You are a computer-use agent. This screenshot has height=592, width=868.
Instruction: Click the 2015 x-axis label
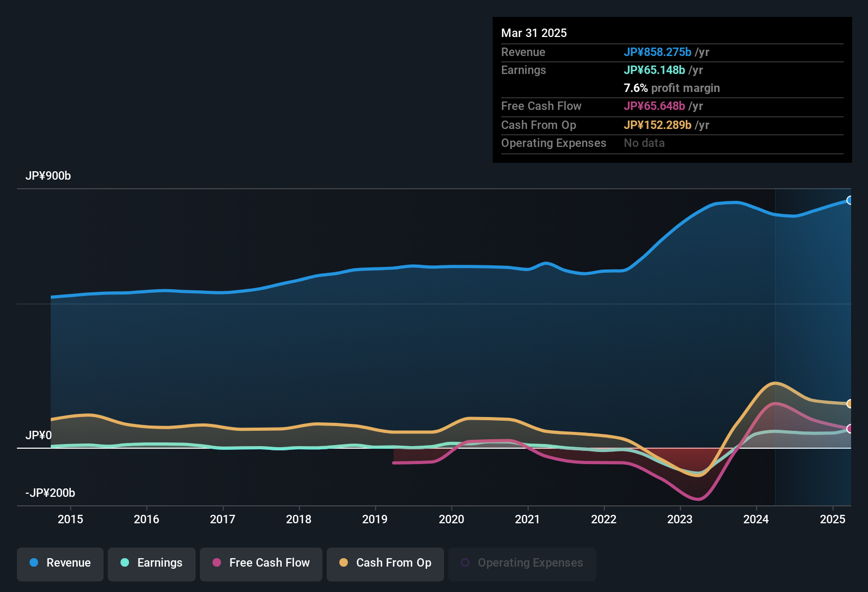pyautogui.click(x=70, y=520)
